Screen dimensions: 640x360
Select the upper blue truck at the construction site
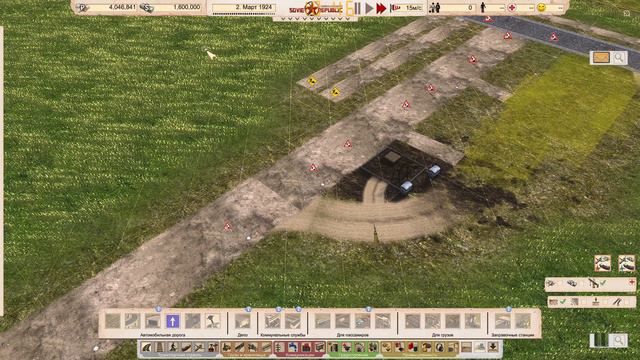(x=434, y=170)
